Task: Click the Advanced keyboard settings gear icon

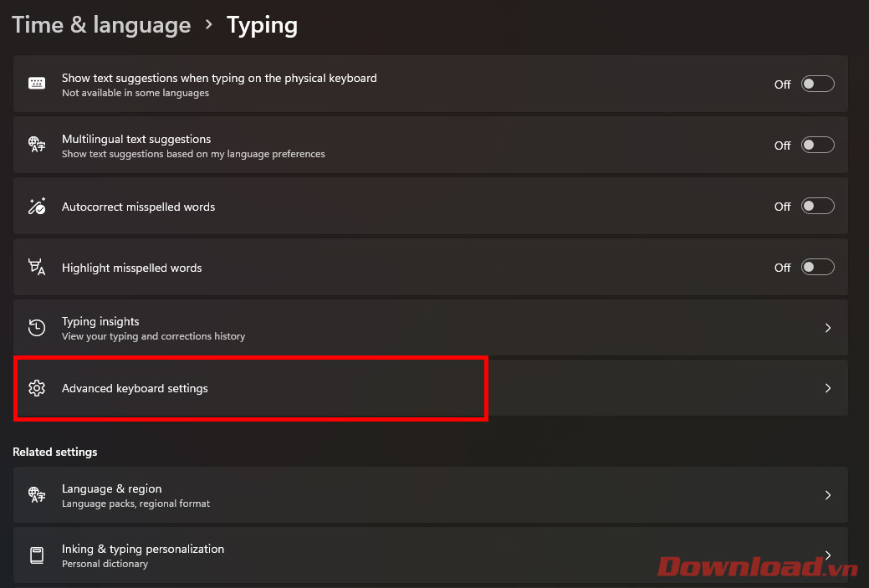Action: [37, 388]
